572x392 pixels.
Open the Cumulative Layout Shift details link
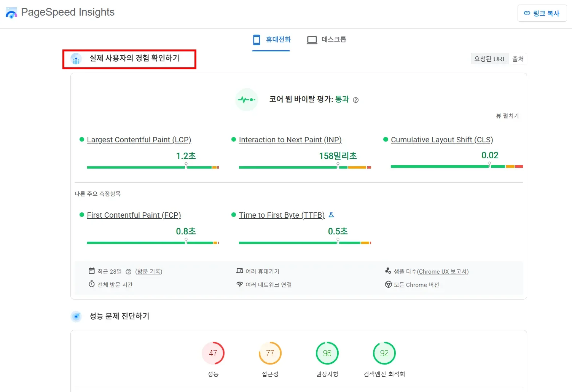click(442, 140)
